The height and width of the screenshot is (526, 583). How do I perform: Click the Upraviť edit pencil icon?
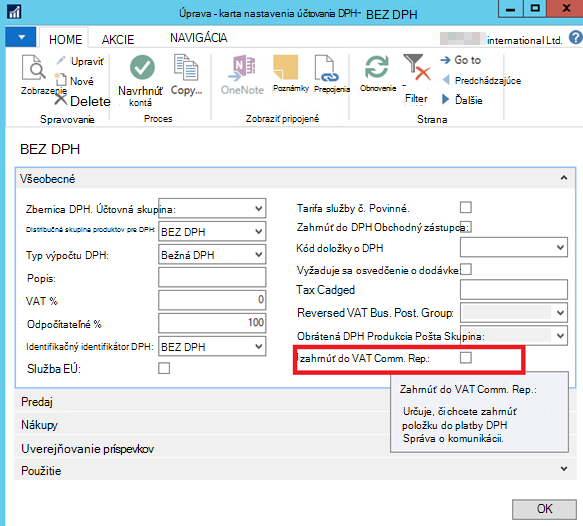pyautogui.click(x=61, y=60)
